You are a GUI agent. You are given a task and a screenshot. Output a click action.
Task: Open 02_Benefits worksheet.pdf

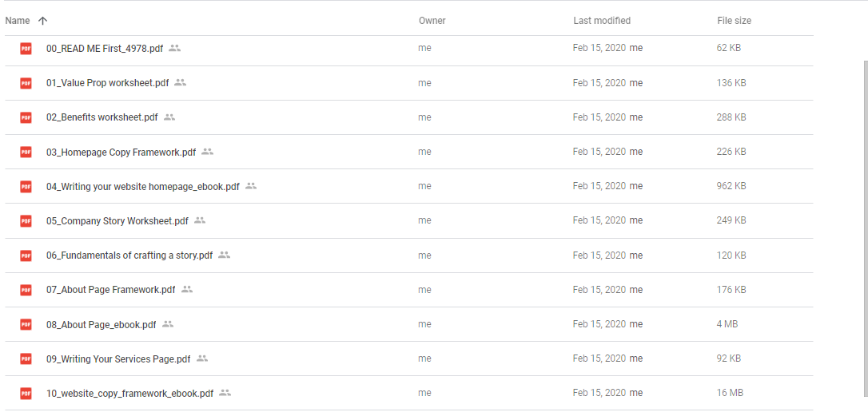pos(102,117)
